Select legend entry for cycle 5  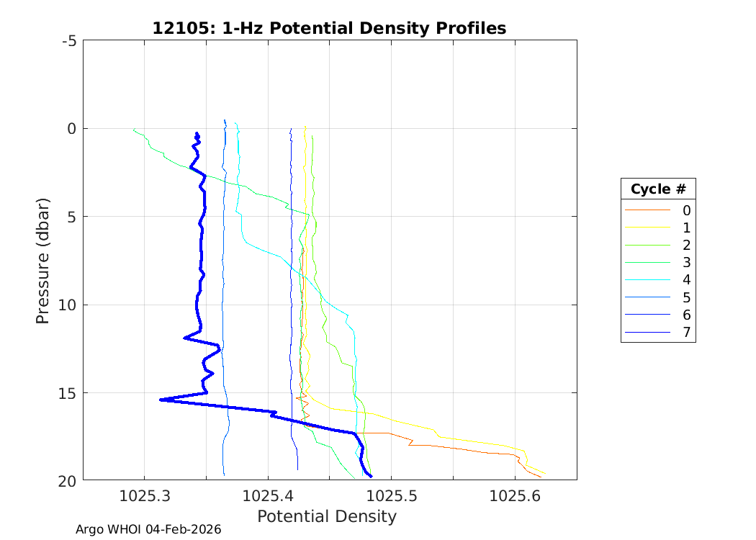(x=658, y=297)
